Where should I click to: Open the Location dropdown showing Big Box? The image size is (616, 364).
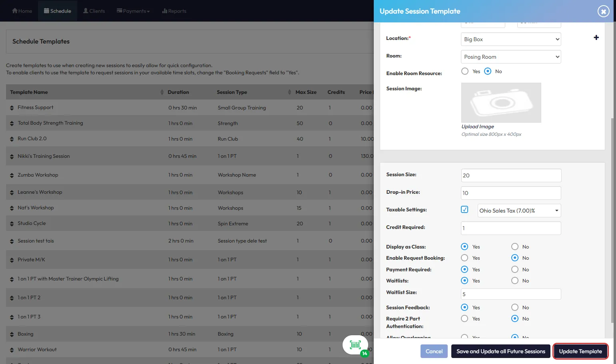click(510, 39)
